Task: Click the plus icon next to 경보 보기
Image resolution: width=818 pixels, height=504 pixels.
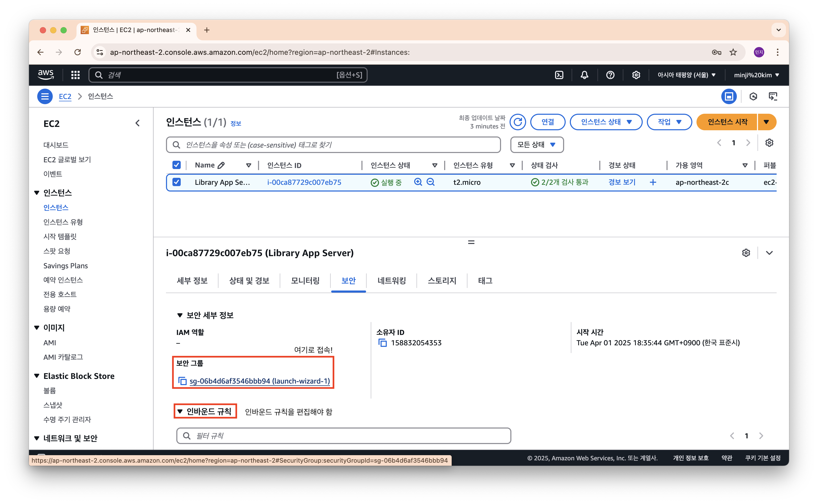Action: click(653, 182)
